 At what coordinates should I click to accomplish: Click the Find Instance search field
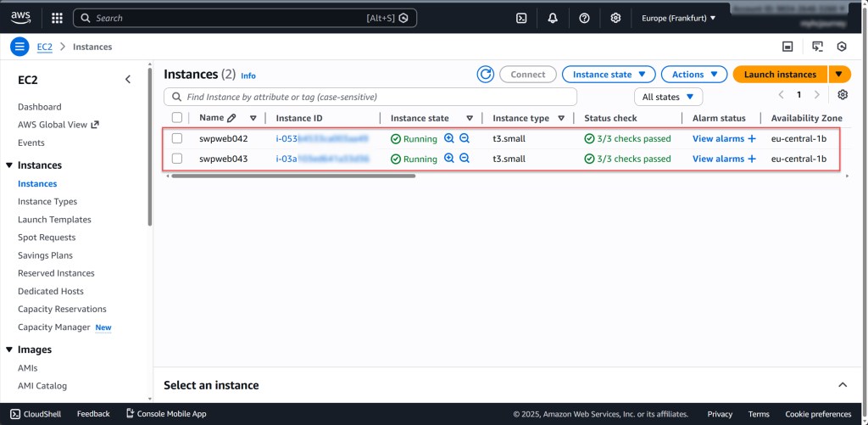(x=373, y=97)
